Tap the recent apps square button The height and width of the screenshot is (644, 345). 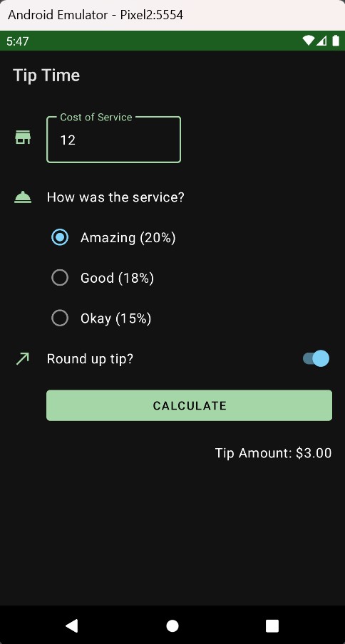(272, 625)
